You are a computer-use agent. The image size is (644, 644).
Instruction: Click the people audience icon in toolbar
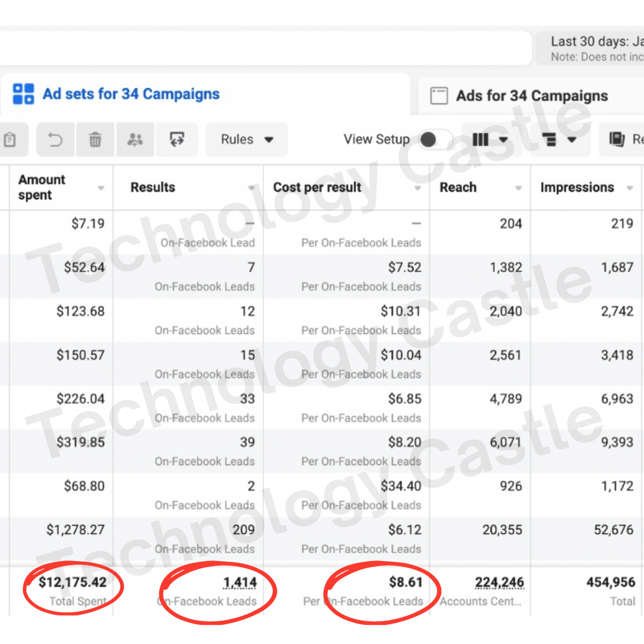(x=135, y=140)
